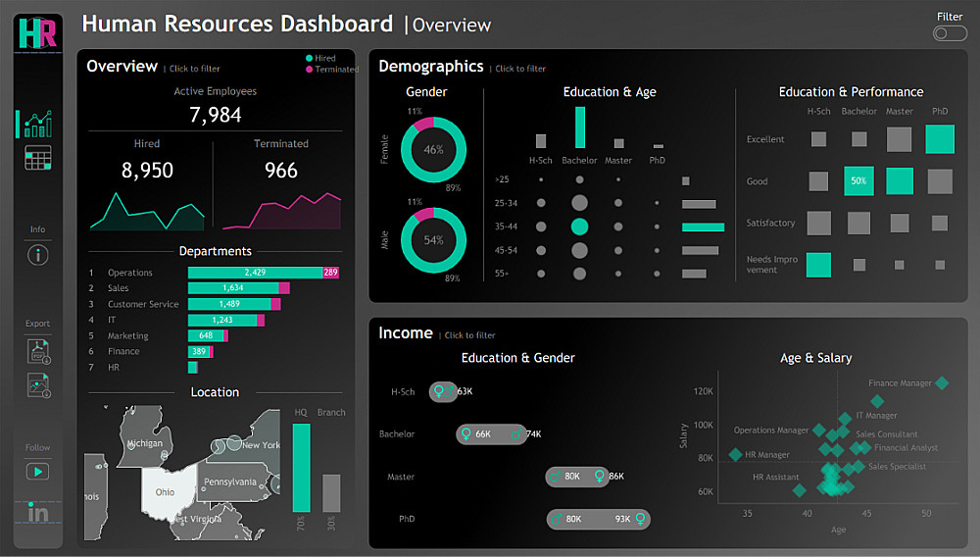This screenshot has width=980, height=557.
Task: Open the table details page icon
Action: [38, 158]
